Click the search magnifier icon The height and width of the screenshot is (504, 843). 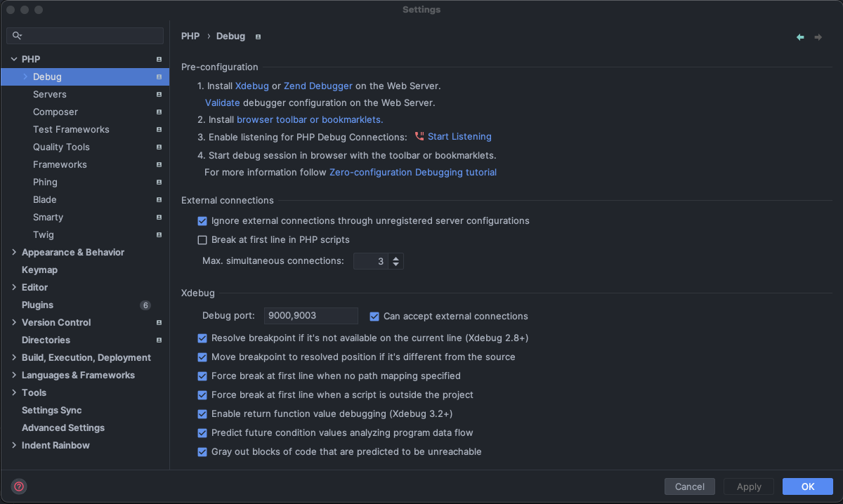[18, 36]
